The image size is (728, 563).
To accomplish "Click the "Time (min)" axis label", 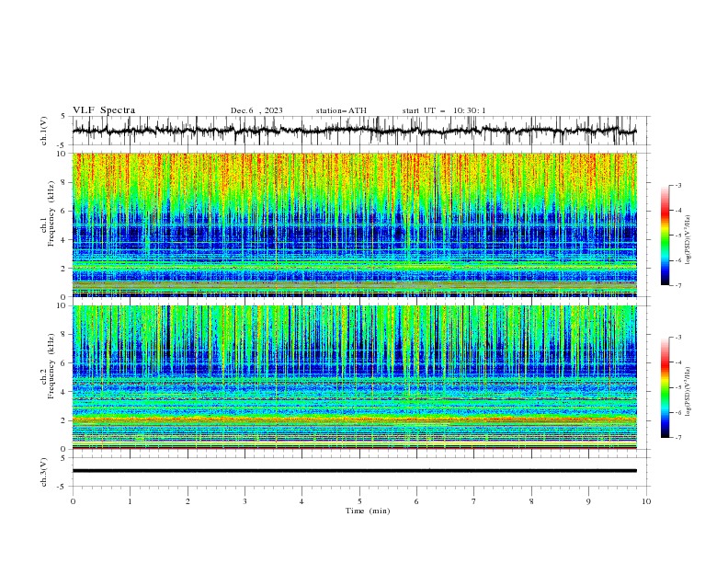I will click(x=368, y=511).
